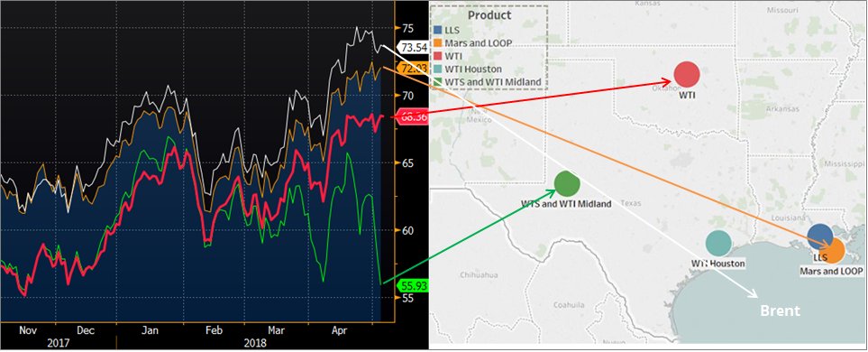This screenshot has height=352, width=868.
Task: Select the red WTI circle on the map
Action: click(687, 74)
